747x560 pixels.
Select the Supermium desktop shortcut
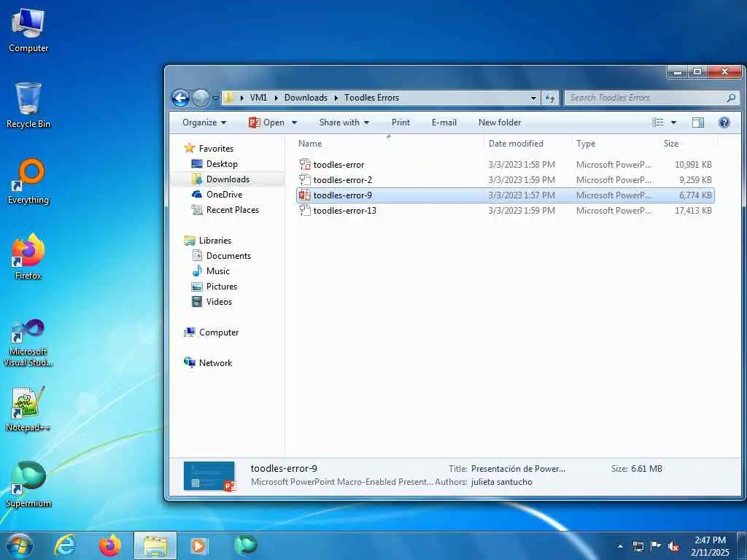click(x=28, y=484)
